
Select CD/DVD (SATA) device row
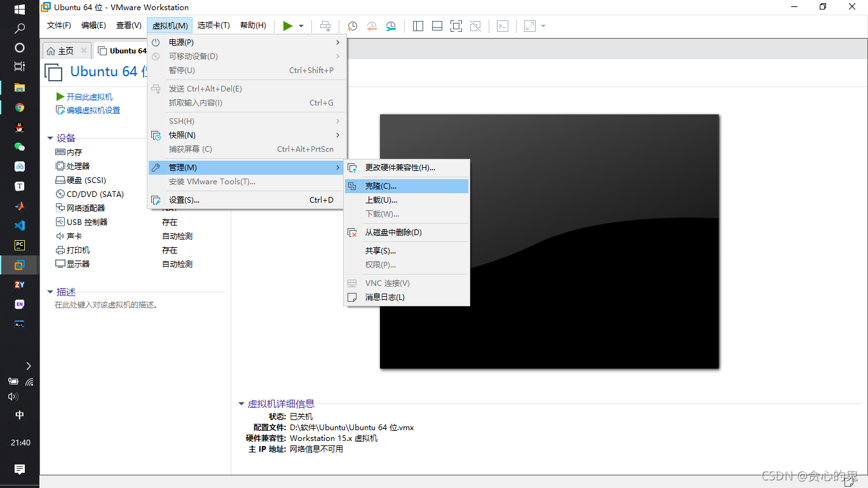(x=95, y=194)
